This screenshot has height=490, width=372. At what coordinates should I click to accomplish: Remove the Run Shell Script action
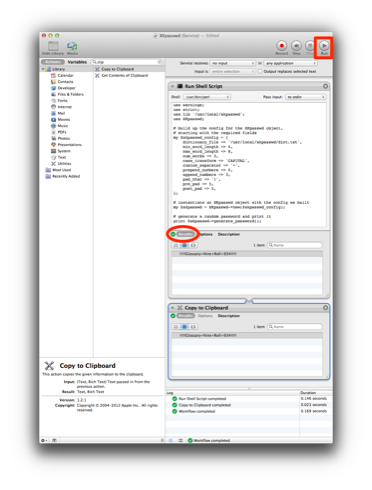pyautogui.click(x=325, y=86)
